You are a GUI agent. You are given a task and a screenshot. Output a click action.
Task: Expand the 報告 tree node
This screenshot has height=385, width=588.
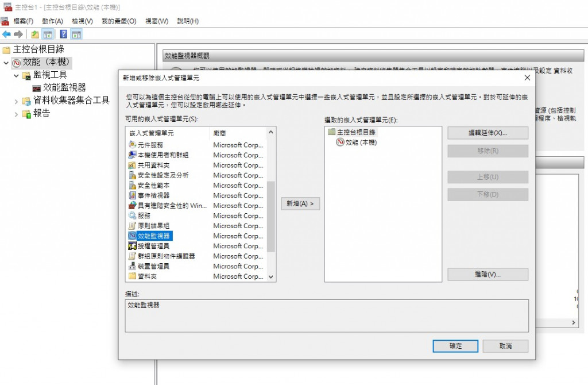point(16,114)
